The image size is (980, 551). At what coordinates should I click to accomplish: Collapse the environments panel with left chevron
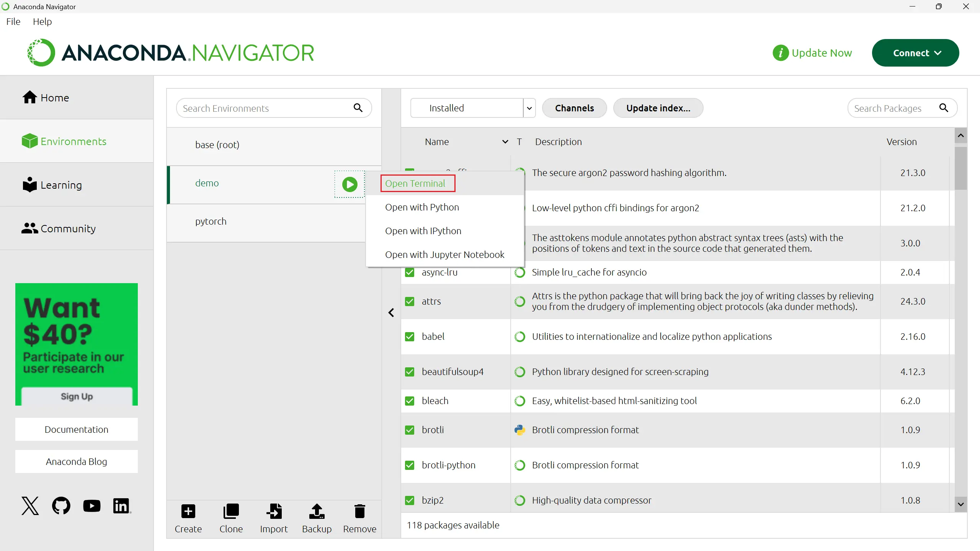(x=391, y=313)
